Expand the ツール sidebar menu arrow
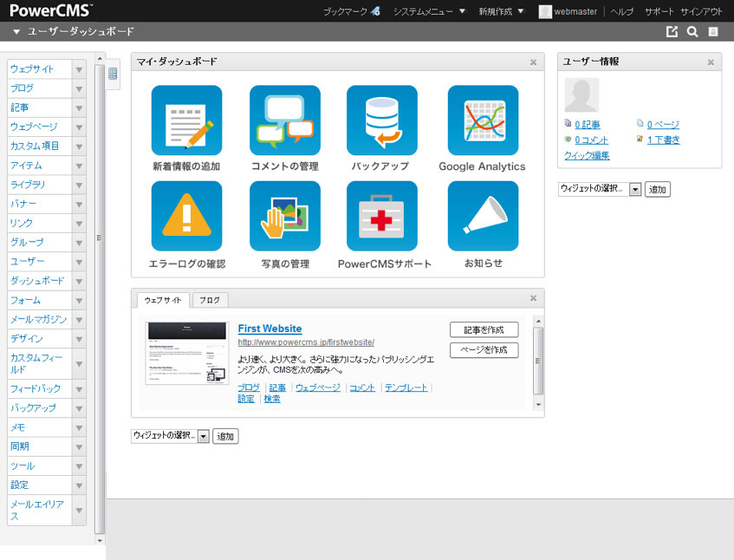 (79, 466)
